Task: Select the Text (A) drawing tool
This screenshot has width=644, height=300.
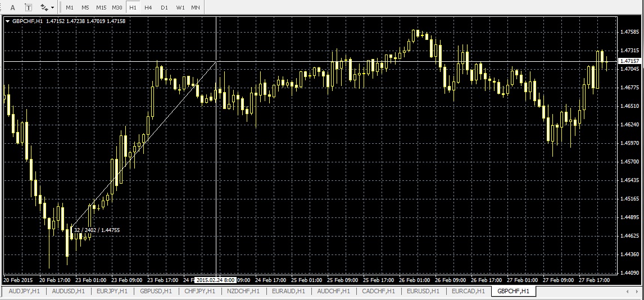Action: pos(13,7)
